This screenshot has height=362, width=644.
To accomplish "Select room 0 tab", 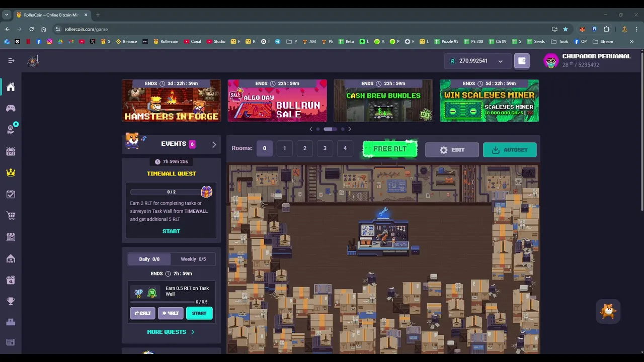I will 264,148.
